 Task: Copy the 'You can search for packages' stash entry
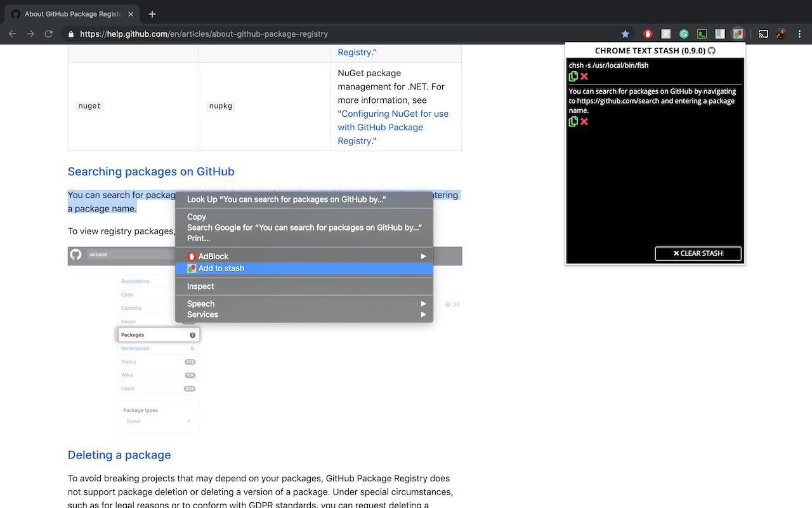pyautogui.click(x=573, y=121)
